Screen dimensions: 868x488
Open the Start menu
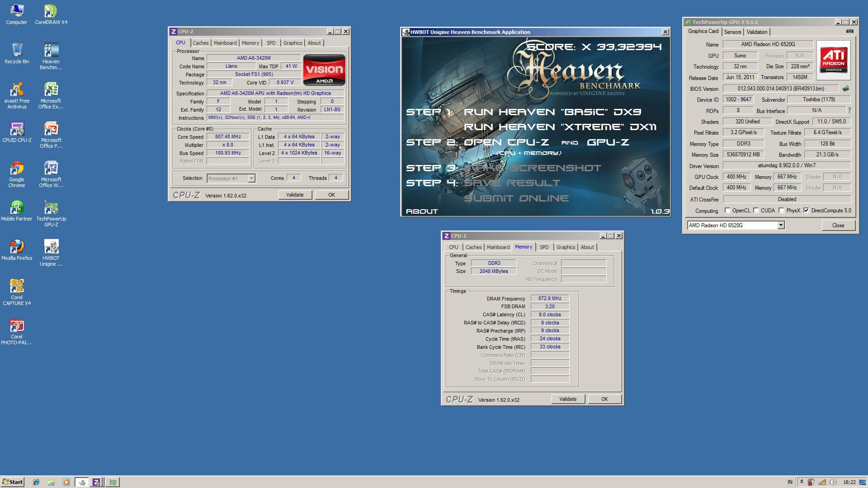coord(13,482)
